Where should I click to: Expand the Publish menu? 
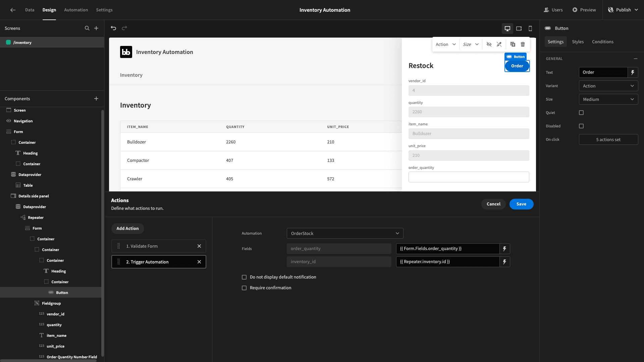coord(623,10)
